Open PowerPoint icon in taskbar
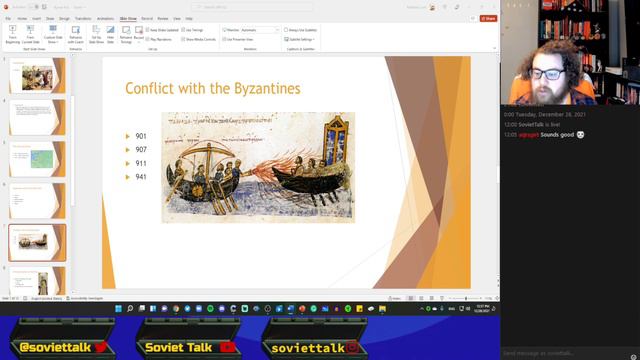 (302, 309)
